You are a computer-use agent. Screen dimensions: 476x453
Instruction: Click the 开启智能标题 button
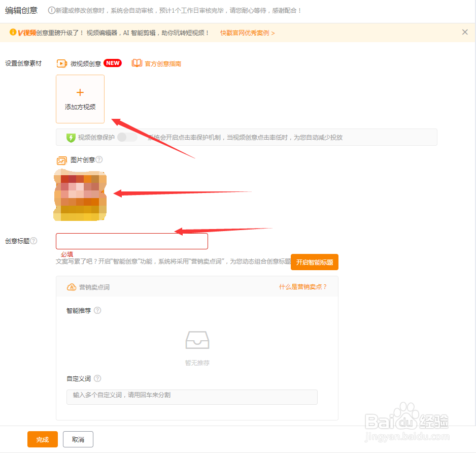tap(315, 262)
